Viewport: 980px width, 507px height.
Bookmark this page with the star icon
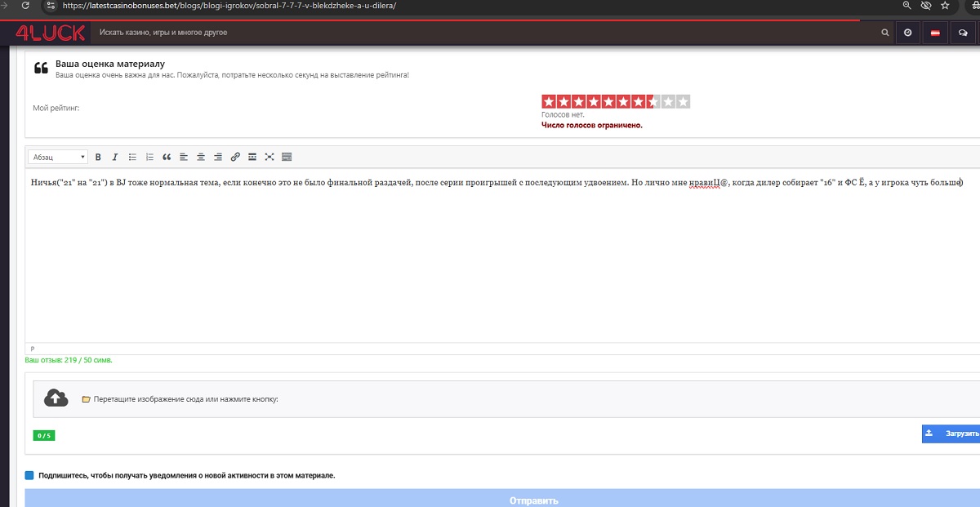point(945,5)
